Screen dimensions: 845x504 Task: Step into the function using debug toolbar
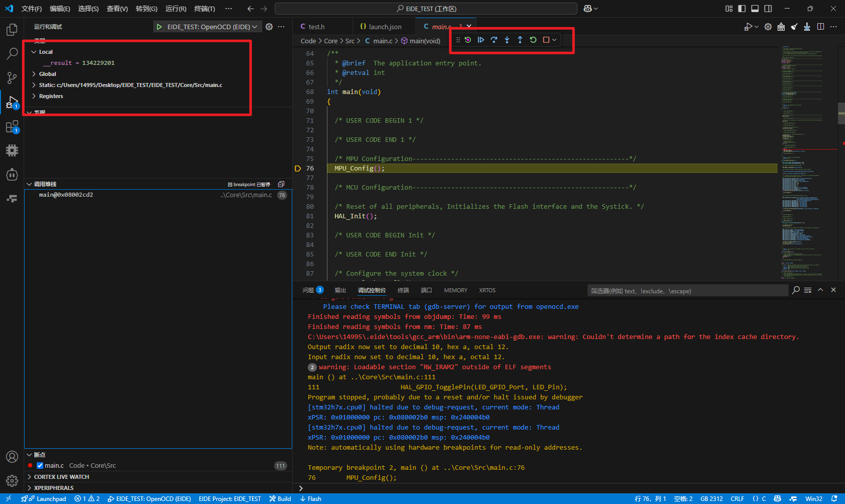coord(507,40)
